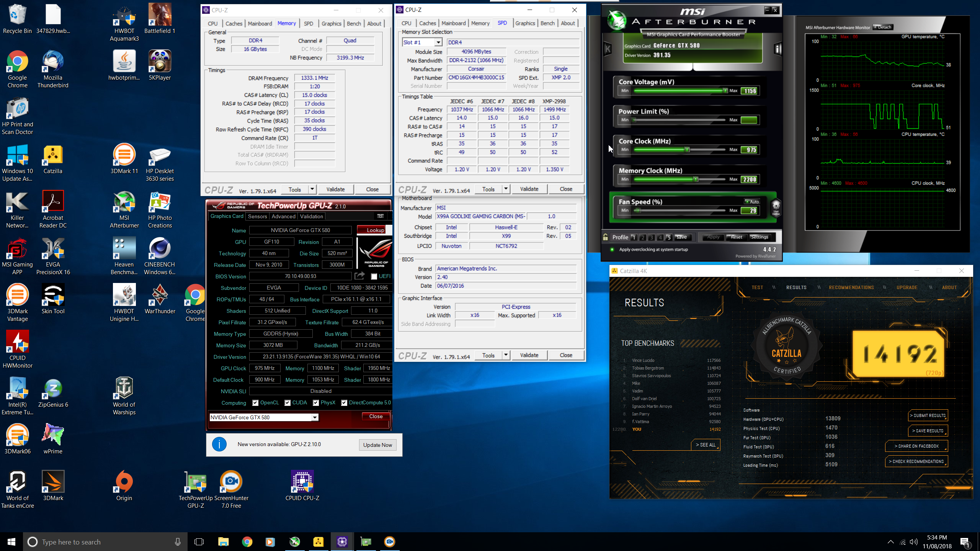Switch to Sensors tab in GPU-Z
The height and width of the screenshot is (551, 980).
(x=257, y=216)
